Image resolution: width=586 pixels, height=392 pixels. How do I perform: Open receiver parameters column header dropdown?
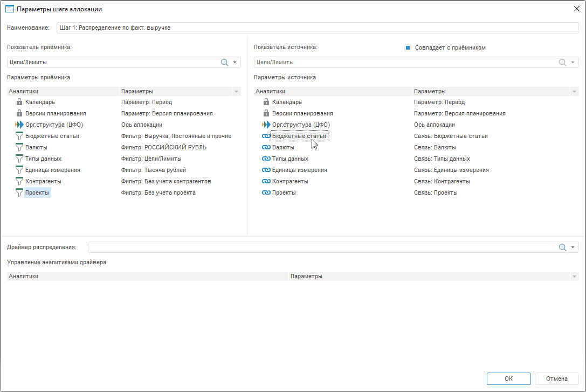tap(236, 92)
